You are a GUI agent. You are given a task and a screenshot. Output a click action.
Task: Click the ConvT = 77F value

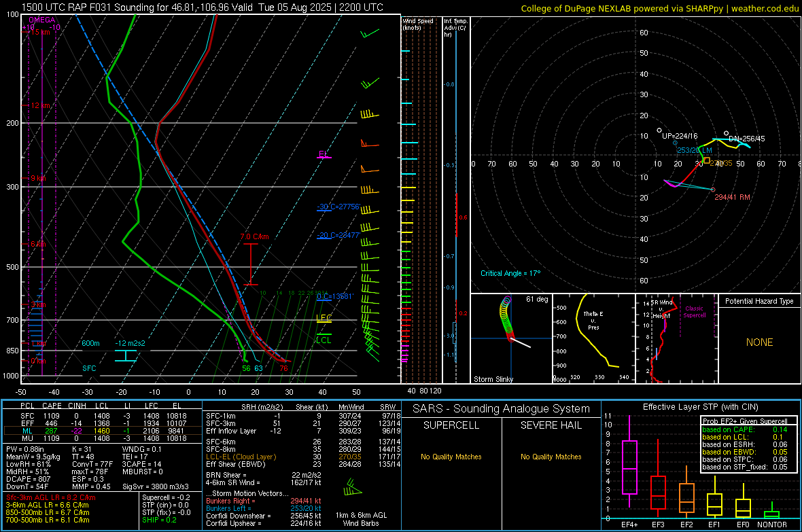tap(92, 464)
